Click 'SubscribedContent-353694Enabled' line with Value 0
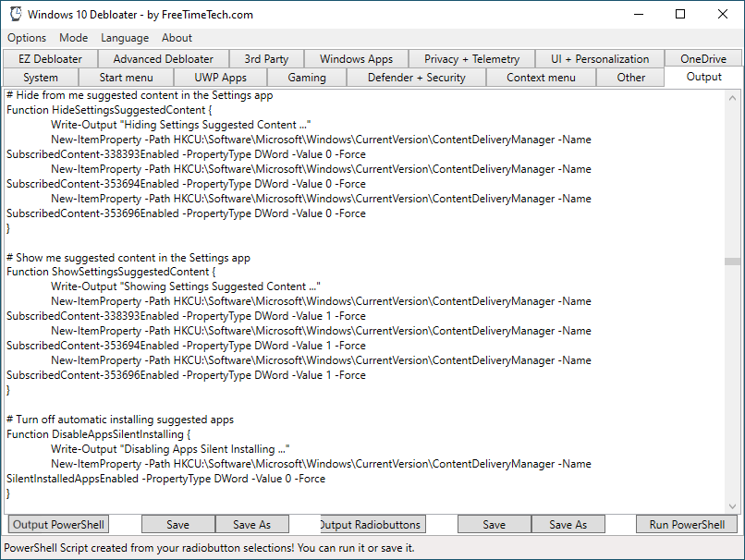Screen dimensions: 745x560 [x=187, y=184]
